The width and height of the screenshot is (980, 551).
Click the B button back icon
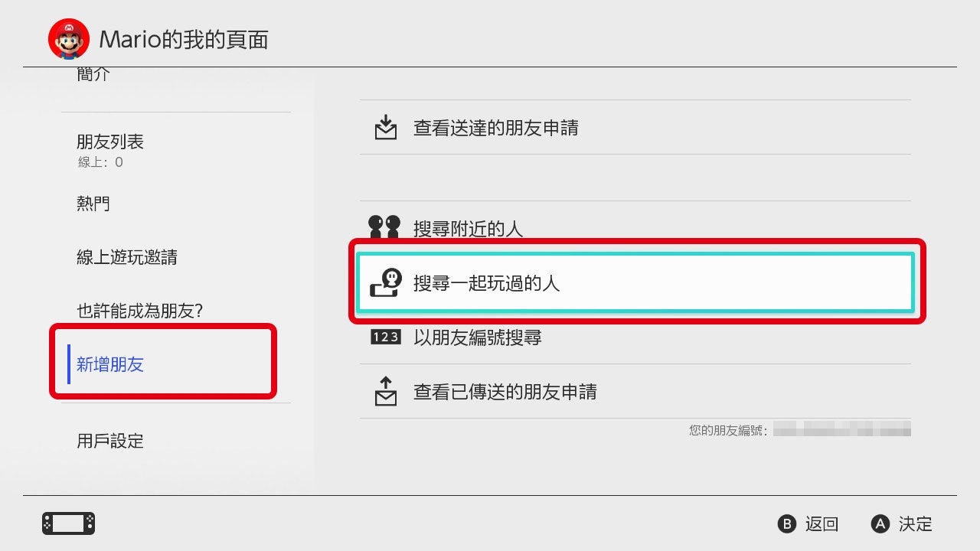tap(787, 524)
